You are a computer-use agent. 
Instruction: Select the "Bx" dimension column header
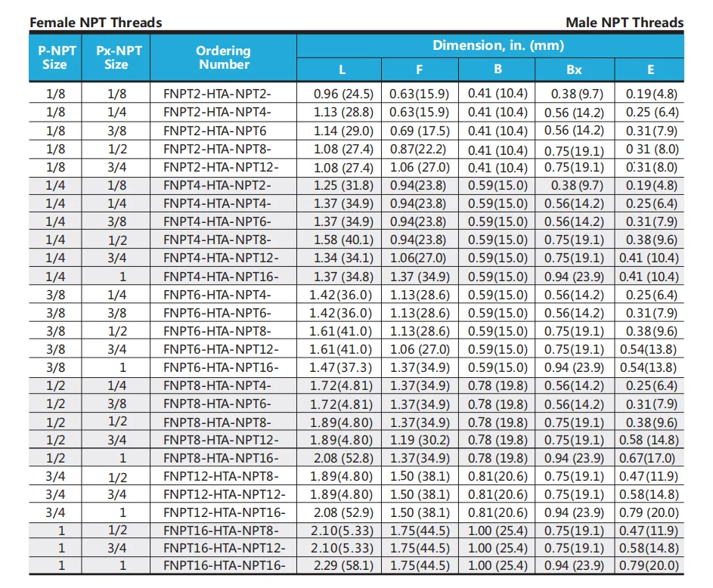tap(574, 70)
